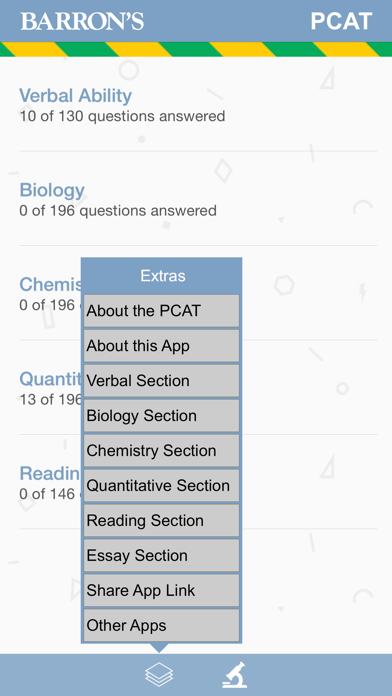Choose Quantitative Section in Extras menu
This screenshot has height=696, width=392.
tap(161, 486)
